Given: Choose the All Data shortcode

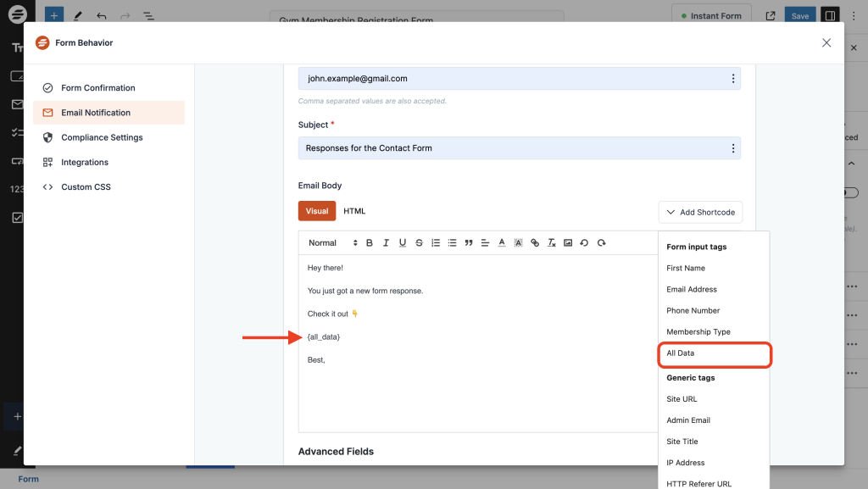Looking at the screenshot, I should pos(681,353).
